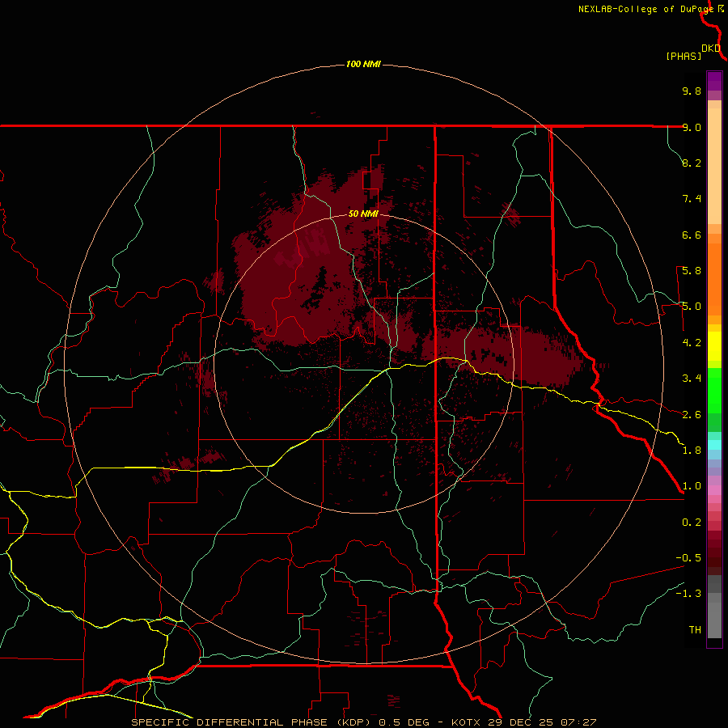This screenshot has height=728, width=728.
Task: Click the product title caption at bottom
Action: [363, 722]
